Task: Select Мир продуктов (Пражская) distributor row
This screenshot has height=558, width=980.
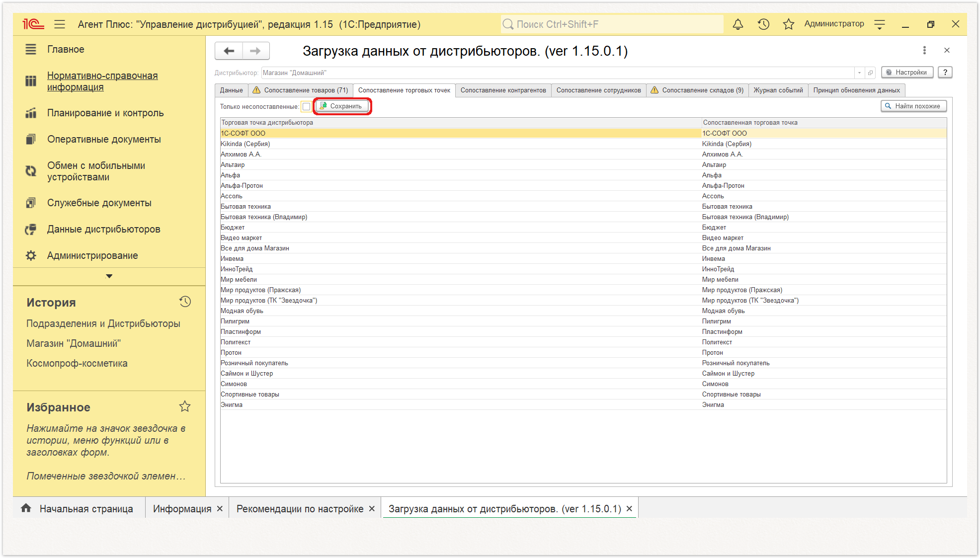Action: coord(461,290)
